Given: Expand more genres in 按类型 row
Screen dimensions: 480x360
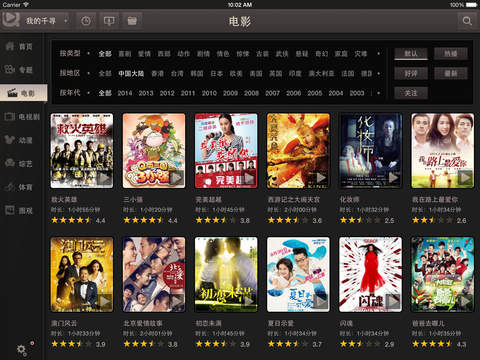Looking at the screenshot, I should [x=378, y=53].
